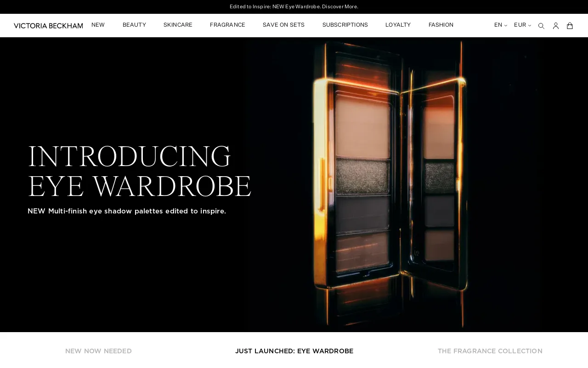Click the eye shadow palette hero image
This screenshot has width=588, height=368.
(x=390, y=184)
